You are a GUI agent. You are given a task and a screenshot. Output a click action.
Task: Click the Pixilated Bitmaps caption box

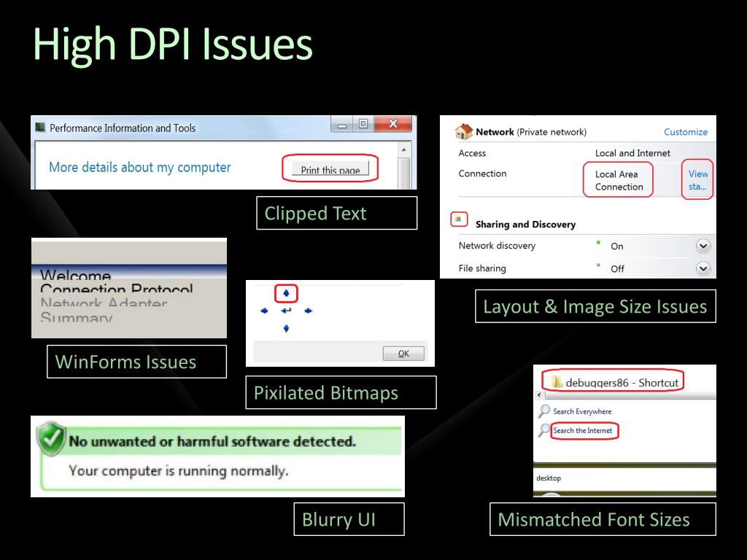click(x=341, y=392)
